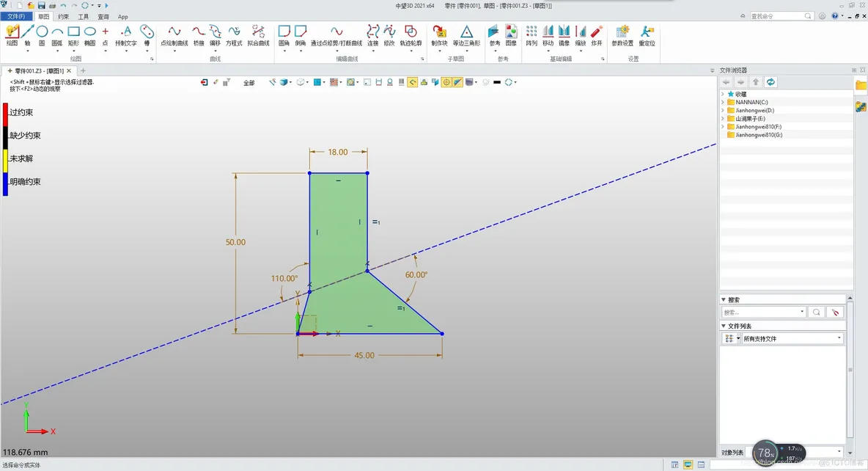Viewport: 868px width, 471px height.
Task: Insert a 图像 (Image)
Action: (x=511, y=35)
